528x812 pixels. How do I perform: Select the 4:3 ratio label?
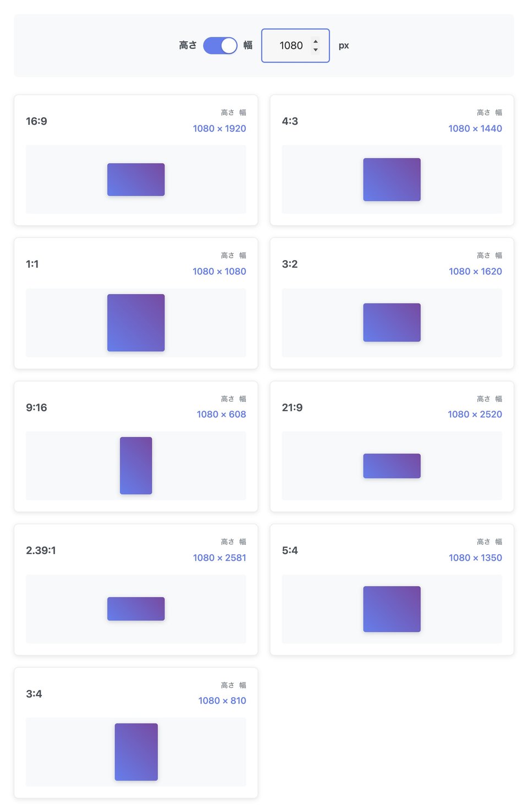pyautogui.click(x=290, y=121)
